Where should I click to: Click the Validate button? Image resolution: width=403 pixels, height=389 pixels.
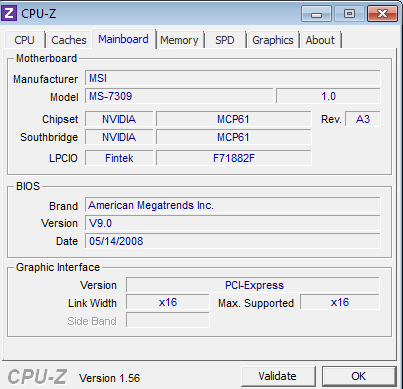pos(278,376)
